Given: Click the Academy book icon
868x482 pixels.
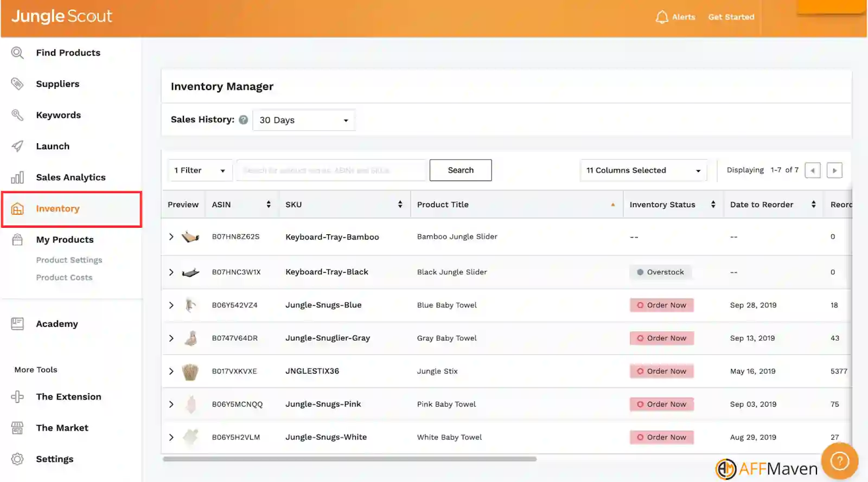Looking at the screenshot, I should pyautogui.click(x=17, y=324).
